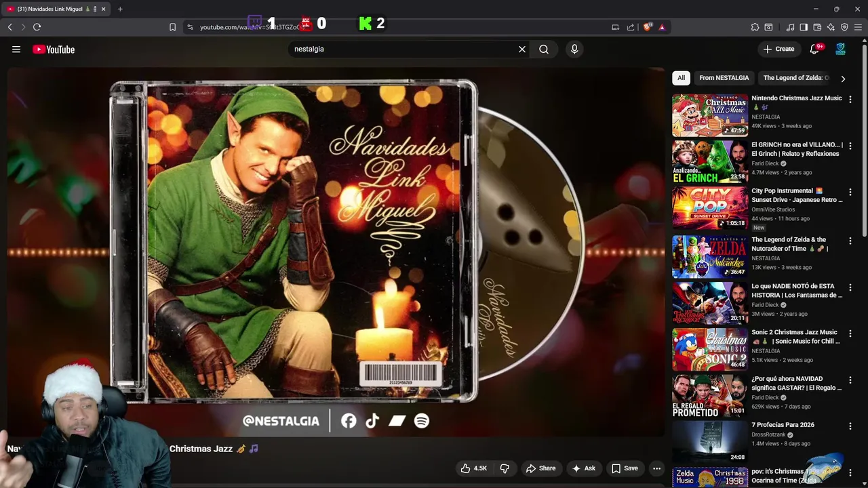Open 7 Profecías Para 2026 title
This screenshot has width=868, height=488.
pyautogui.click(x=783, y=425)
